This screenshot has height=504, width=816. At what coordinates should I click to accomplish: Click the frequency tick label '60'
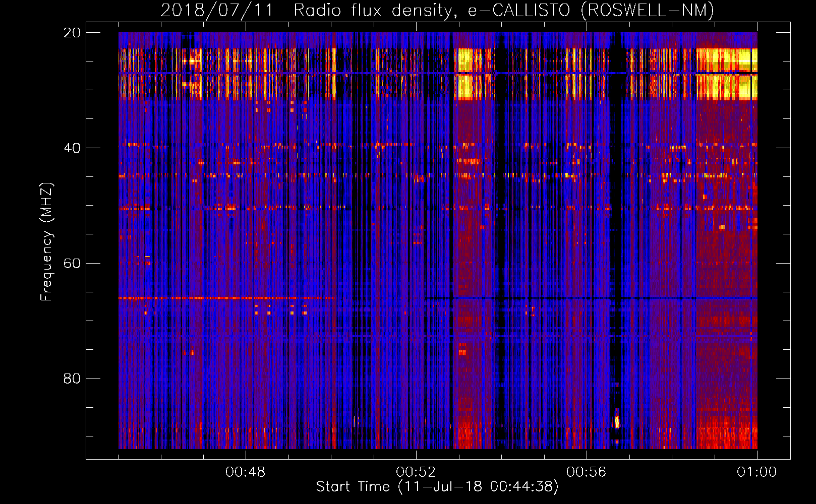pyautogui.click(x=72, y=264)
